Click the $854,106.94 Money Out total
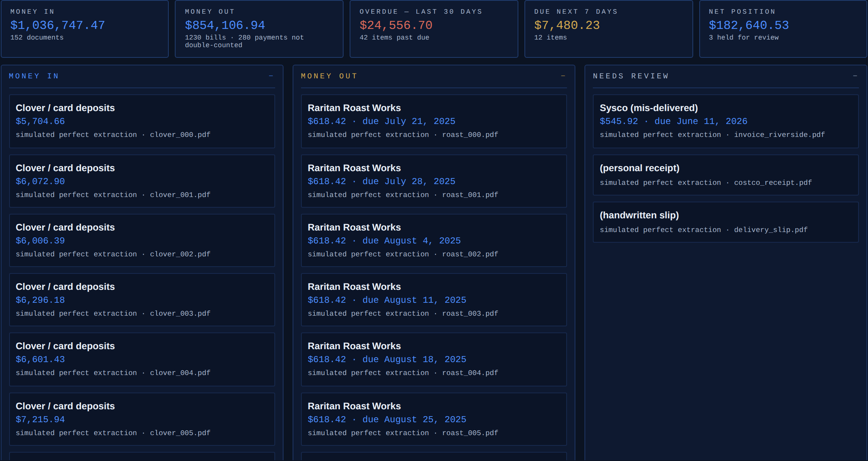The image size is (868, 461). (225, 25)
